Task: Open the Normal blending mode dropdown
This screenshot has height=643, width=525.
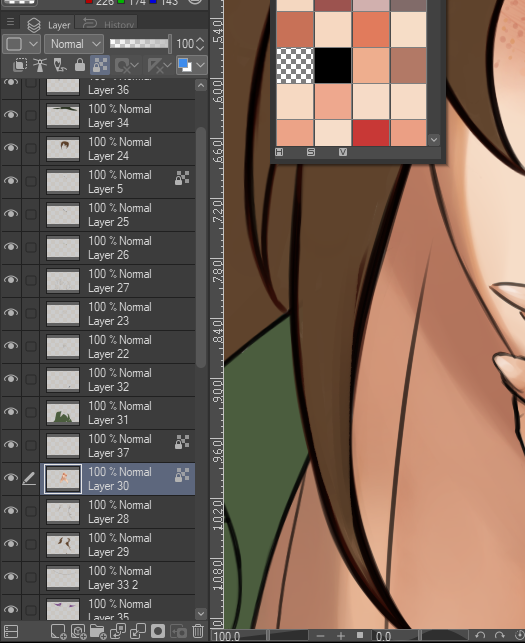Action: (x=74, y=44)
